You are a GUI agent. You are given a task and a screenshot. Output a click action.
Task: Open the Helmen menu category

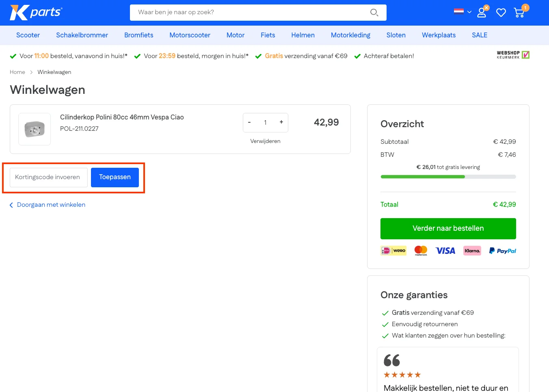(x=303, y=35)
